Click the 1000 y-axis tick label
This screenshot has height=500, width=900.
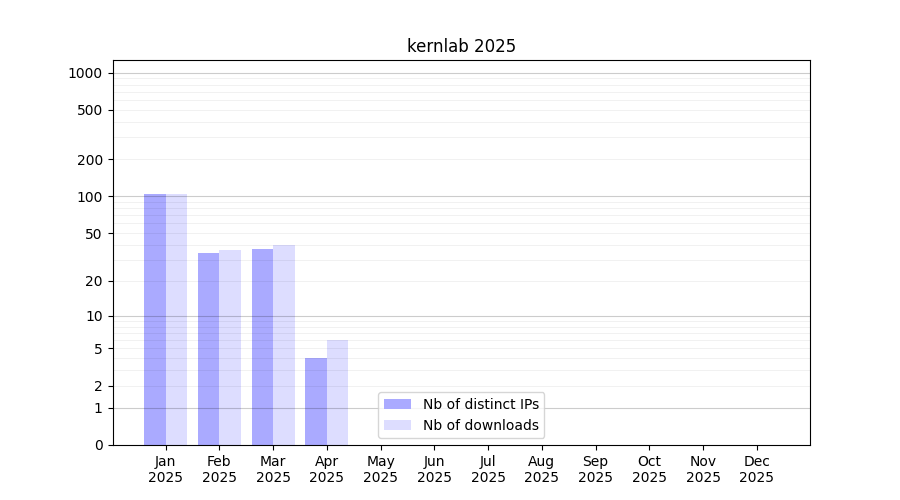(85, 73)
